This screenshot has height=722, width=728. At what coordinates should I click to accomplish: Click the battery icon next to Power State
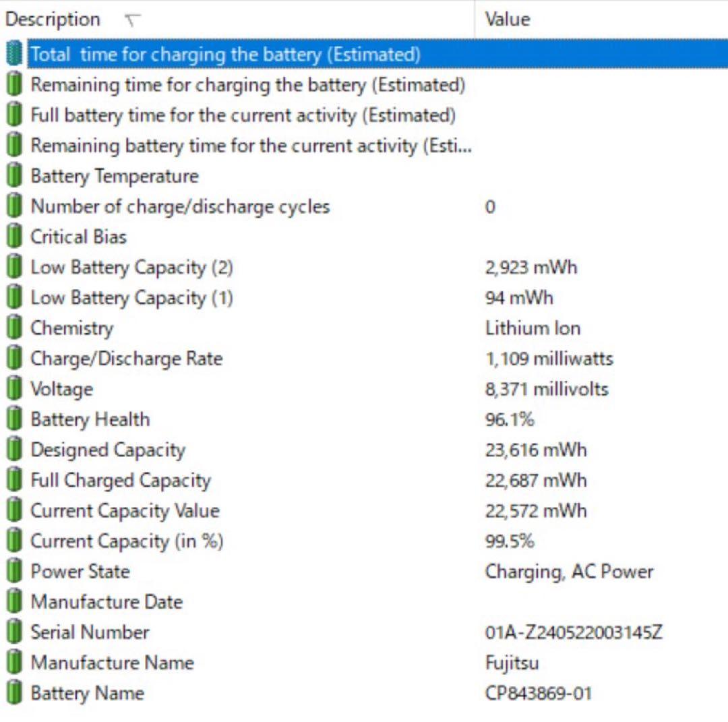[15, 571]
